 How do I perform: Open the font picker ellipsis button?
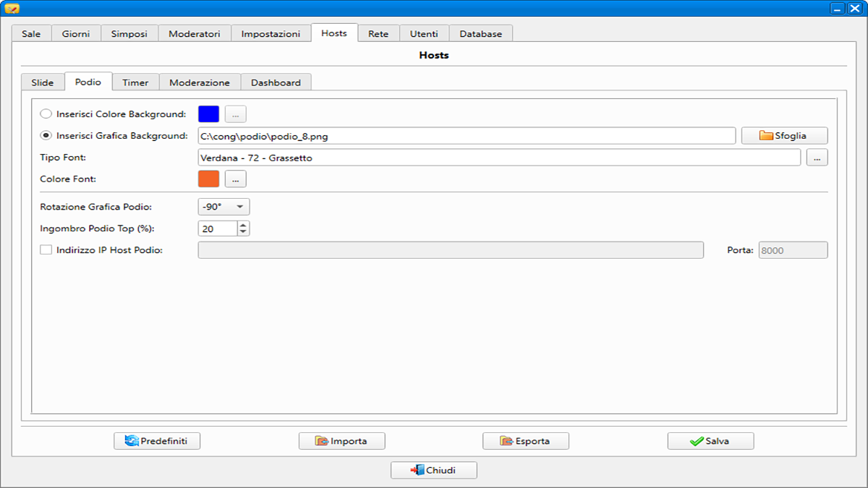click(x=817, y=158)
